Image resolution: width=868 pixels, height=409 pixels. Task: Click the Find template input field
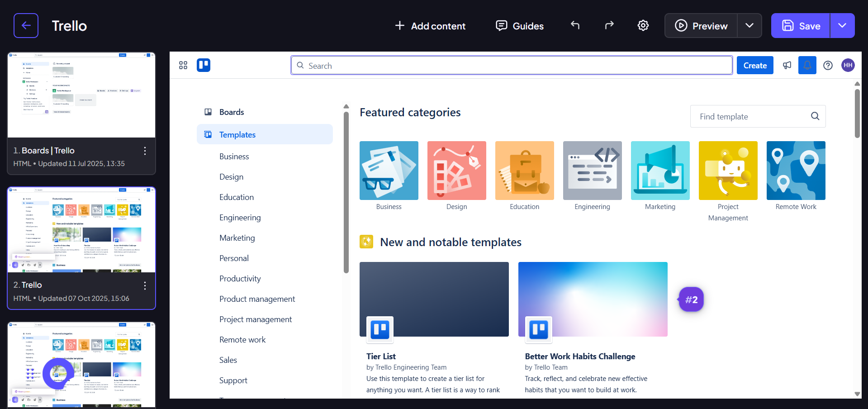pos(758,116)
